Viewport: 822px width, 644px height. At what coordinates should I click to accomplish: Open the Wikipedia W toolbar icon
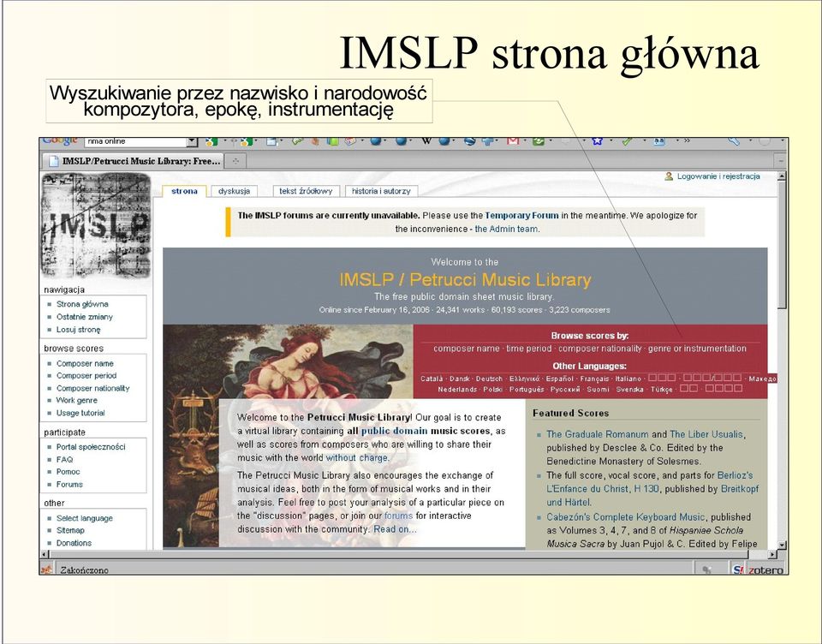(x=426, y=141)
